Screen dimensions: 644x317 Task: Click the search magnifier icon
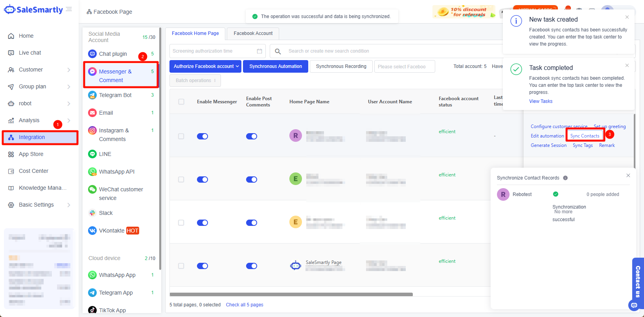278,51
